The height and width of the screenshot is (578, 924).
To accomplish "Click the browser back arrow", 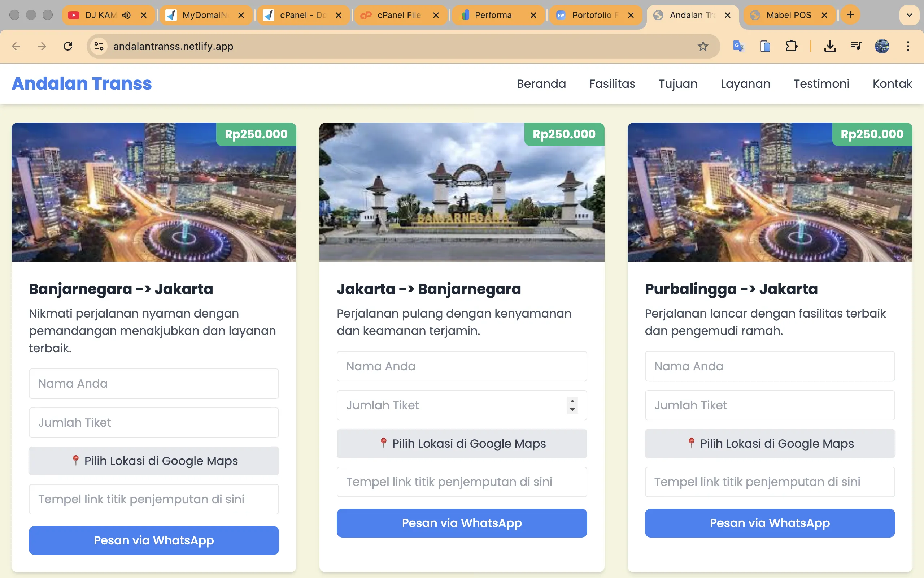I will click(x=16, y=46).
